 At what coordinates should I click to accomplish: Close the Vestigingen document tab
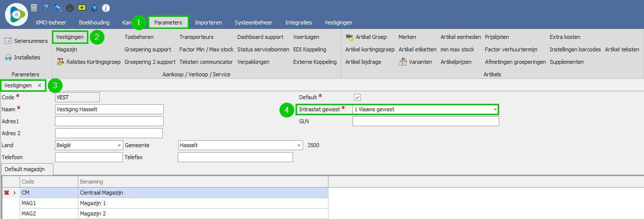tap(39, 85)
